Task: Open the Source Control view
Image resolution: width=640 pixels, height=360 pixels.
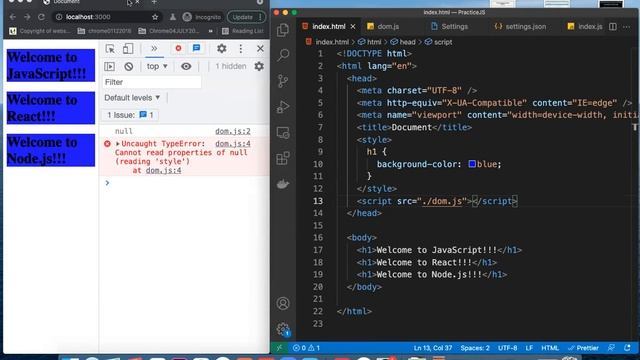Action: click(x=283, y=81)
